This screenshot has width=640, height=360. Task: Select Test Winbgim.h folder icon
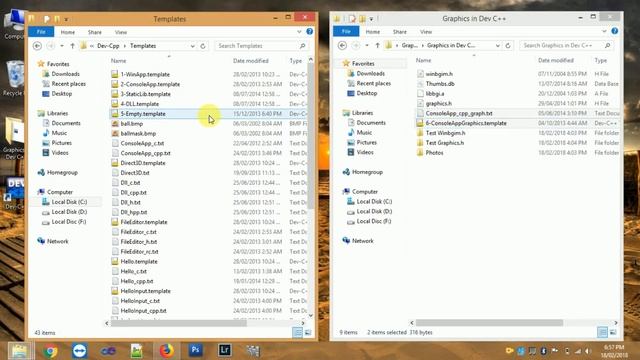pos(420,133)
